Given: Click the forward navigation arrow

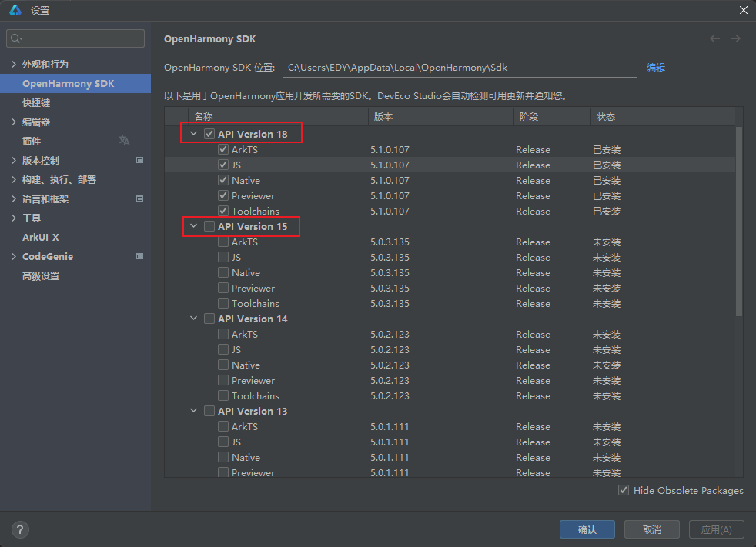Looking at the screenshot, I should click(x=735, y=38).
